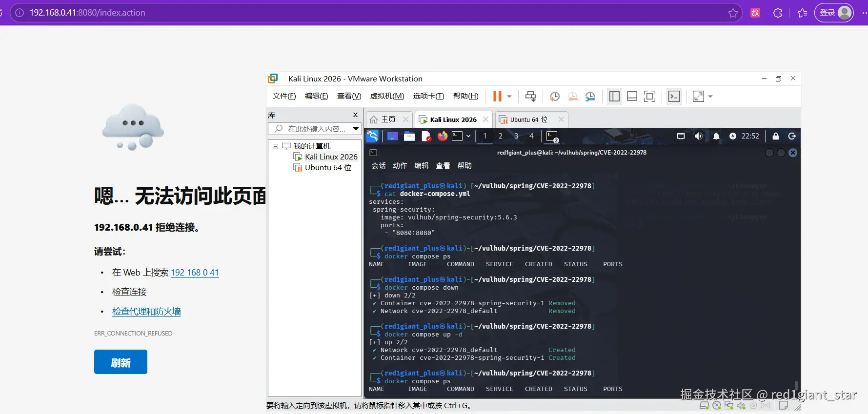Open the Kali logout power icon
Viewport: 868px width, 414px height.
click(792, 136)
